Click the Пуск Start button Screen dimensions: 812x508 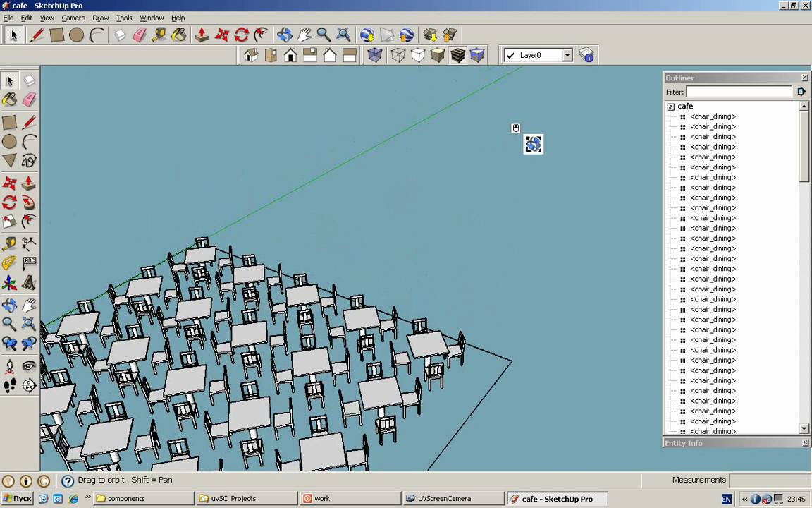point(17,499)
